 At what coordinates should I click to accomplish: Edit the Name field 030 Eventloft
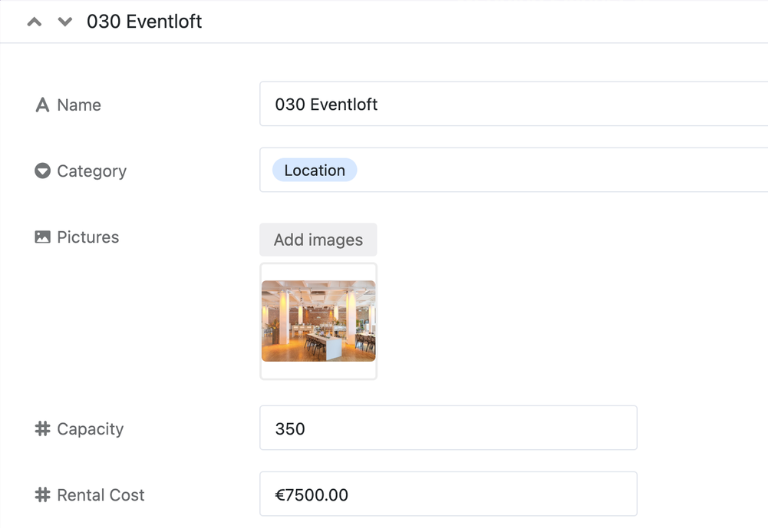[x=513, y=104]
